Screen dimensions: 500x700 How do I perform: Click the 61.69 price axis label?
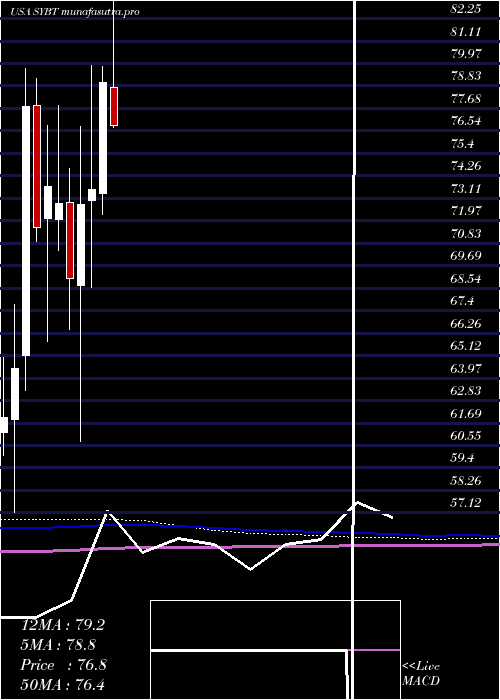click(466, 413)
